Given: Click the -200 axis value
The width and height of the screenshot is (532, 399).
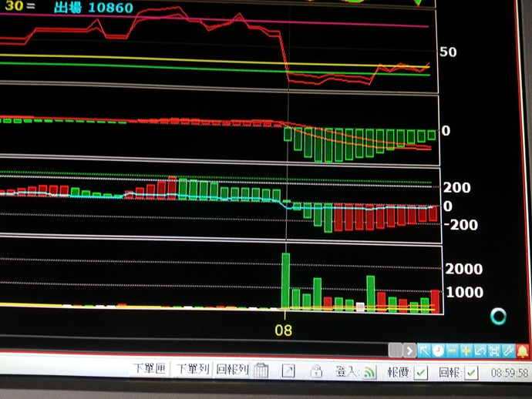Looking at the screenshot, I should 461,225.
